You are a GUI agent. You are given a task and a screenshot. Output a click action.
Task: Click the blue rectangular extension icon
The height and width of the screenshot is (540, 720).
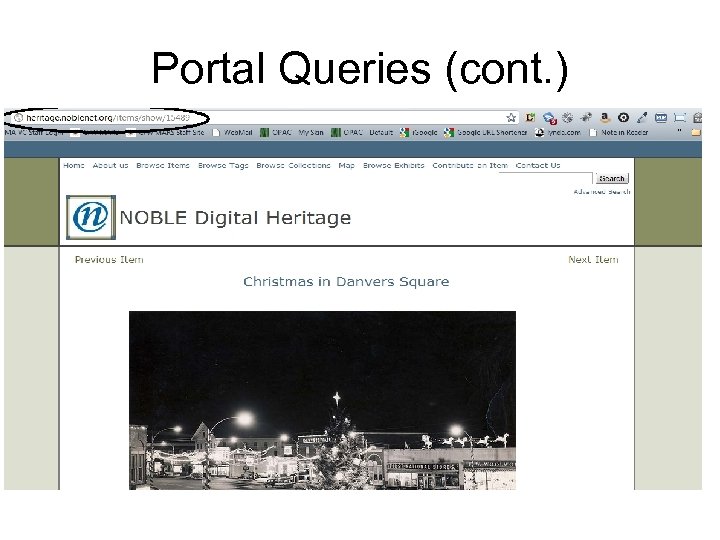(x=661, y=118)
